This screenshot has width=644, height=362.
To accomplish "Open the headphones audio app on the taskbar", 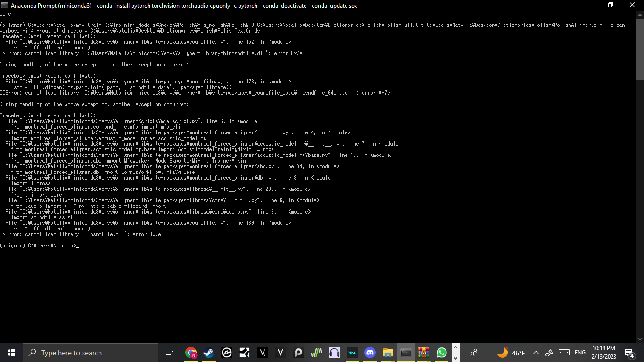I will [334, 352].
